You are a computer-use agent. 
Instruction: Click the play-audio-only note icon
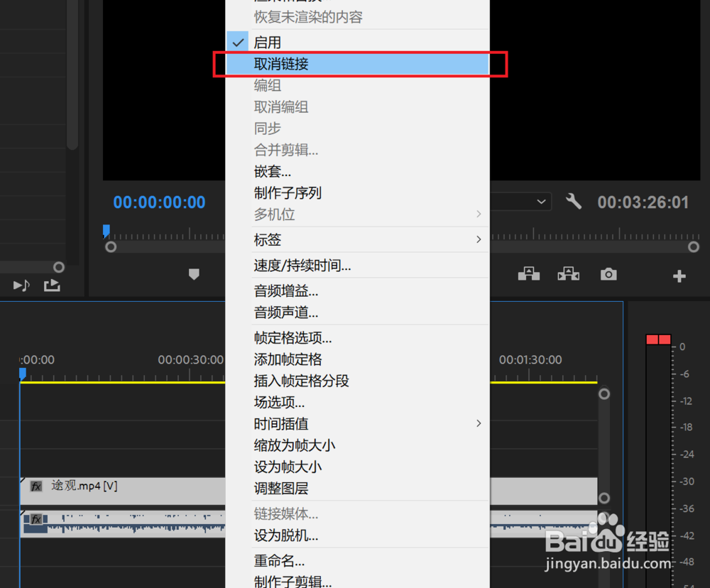coord(21,285)
